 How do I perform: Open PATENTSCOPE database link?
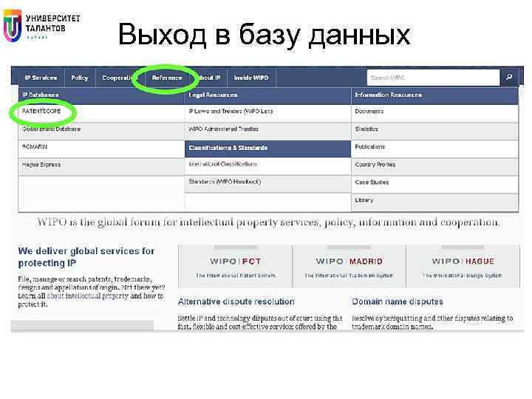coord(41,112)
